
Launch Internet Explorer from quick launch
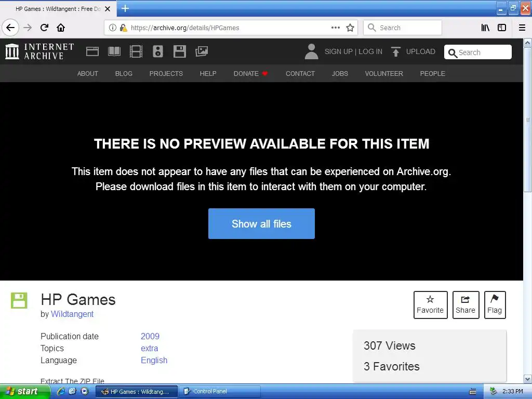(61, 391)
